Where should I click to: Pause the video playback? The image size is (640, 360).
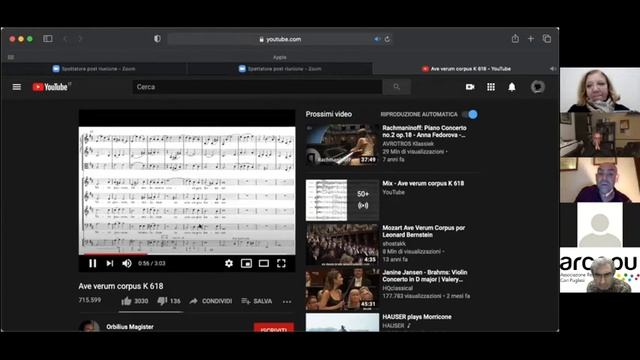tap(93, 264)
